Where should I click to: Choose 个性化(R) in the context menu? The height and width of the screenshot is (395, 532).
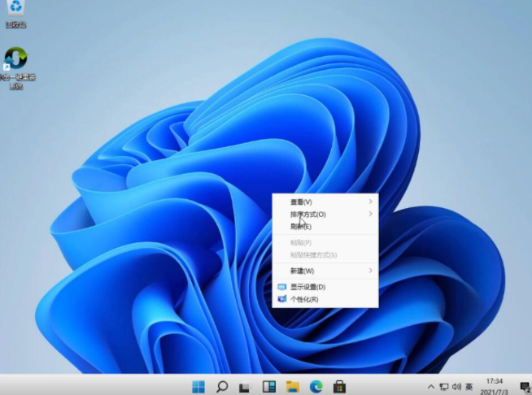click(325, 299)
